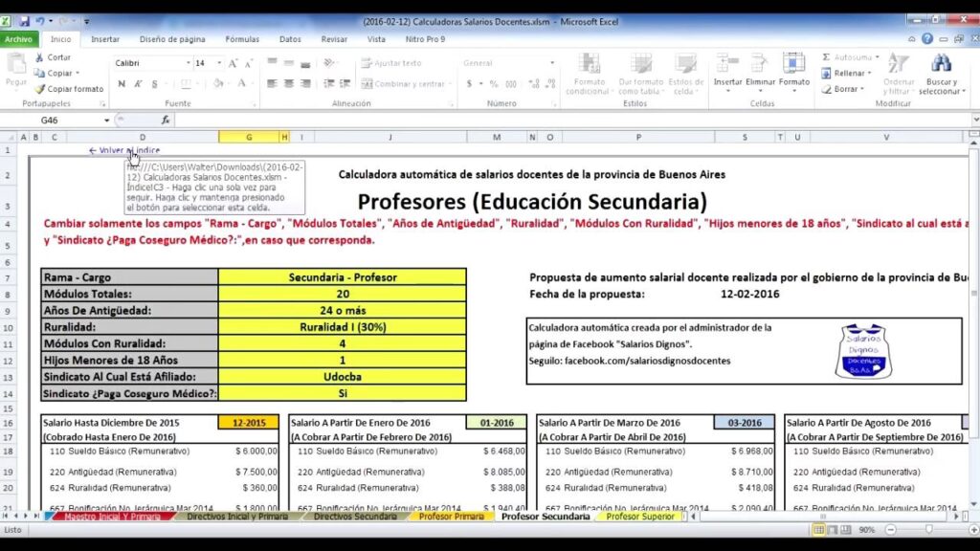Toggle bold N formatting

tap(122, 84)
